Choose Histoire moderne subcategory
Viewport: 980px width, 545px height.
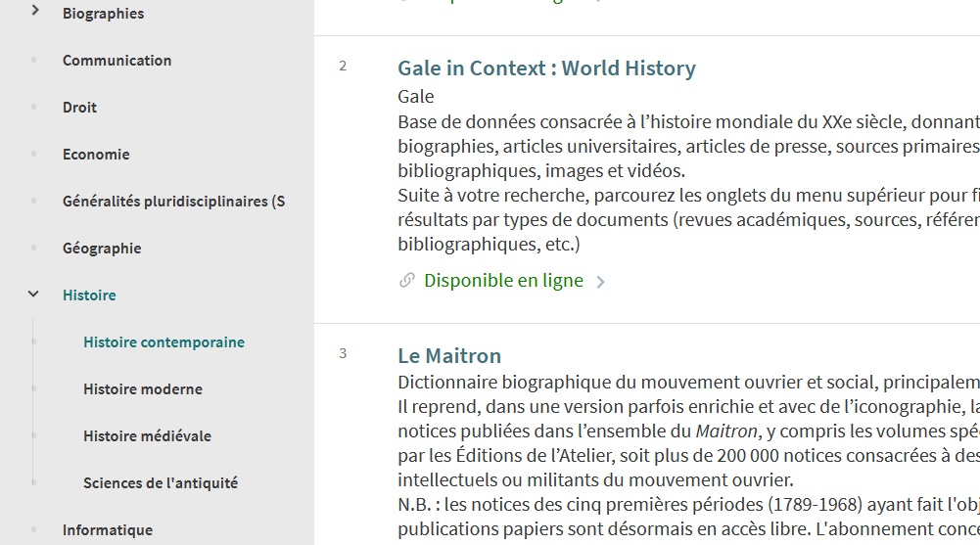[143, 388]
